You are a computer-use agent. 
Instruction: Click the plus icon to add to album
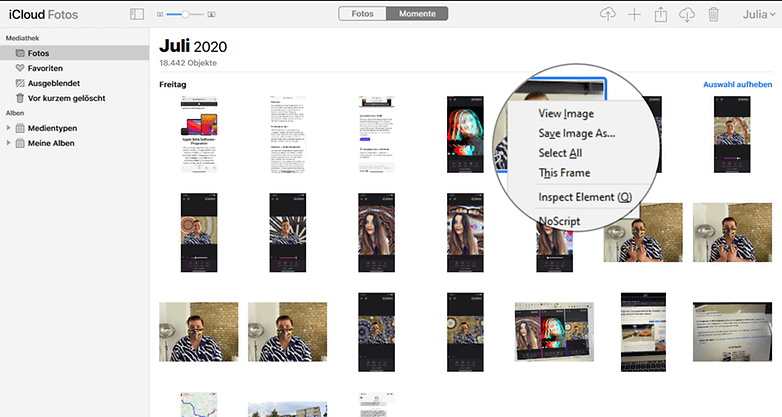click(634, 14)
